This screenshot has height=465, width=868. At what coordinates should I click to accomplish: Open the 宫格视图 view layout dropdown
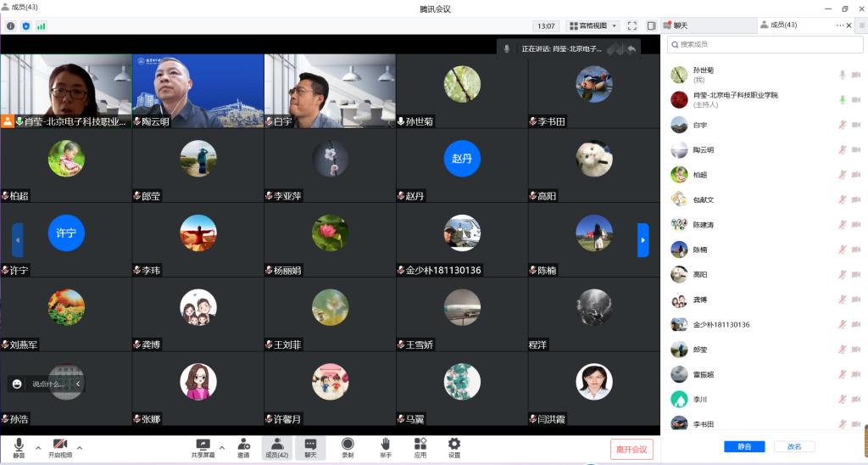click(x=593, y=26)
